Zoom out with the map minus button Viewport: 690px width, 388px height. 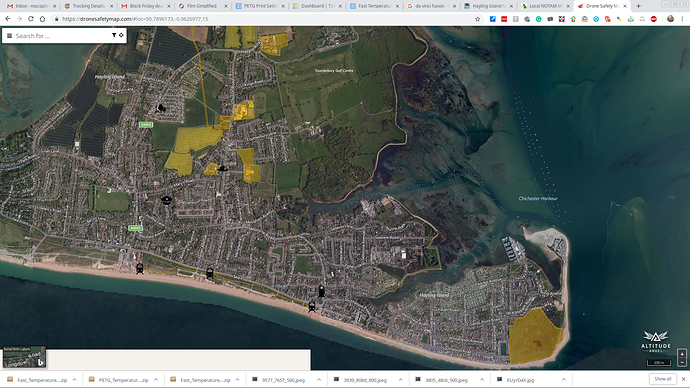coord(682,362)
